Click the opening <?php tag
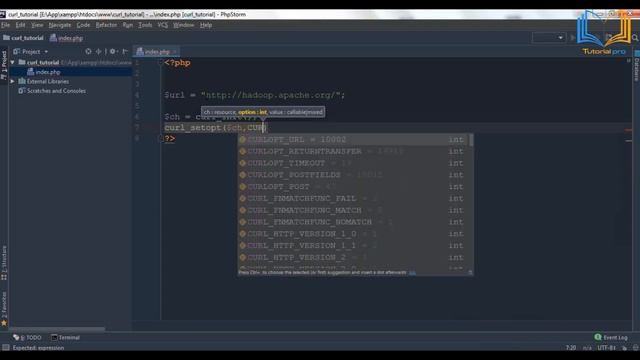Image resolution: width=640 pixels, height=360 pixels. [x=177, y=63]
